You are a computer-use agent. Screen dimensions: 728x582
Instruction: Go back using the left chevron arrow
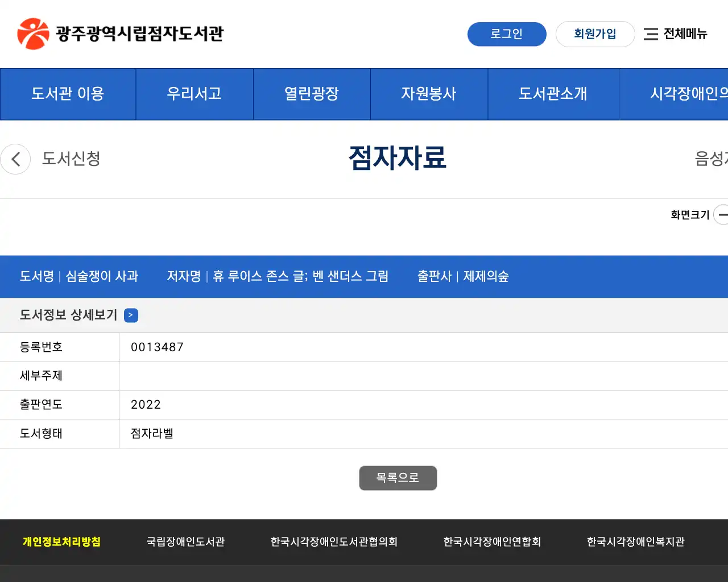coord(15,159)
